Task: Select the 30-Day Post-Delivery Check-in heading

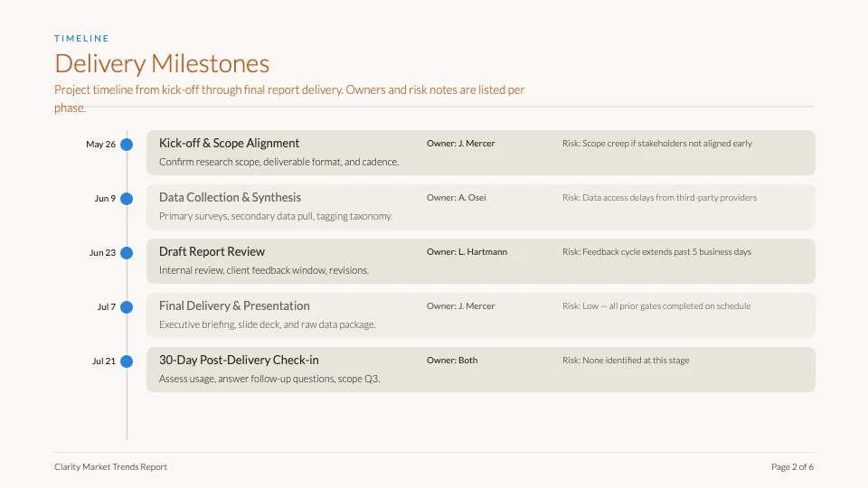Action: tap(239, 361)
